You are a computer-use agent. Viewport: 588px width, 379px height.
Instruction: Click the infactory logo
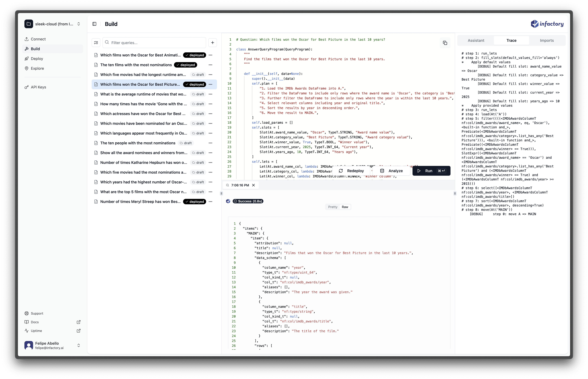(x=547, y=24)
